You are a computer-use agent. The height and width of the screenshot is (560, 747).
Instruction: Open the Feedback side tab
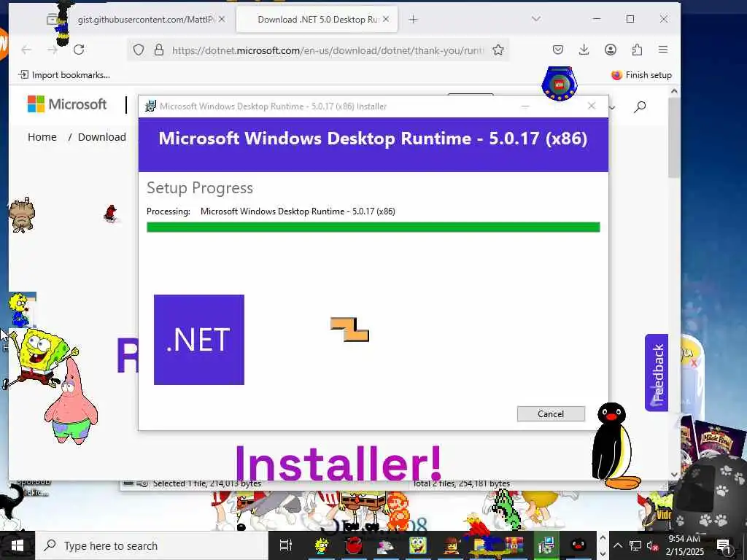(x=657, y=373)
